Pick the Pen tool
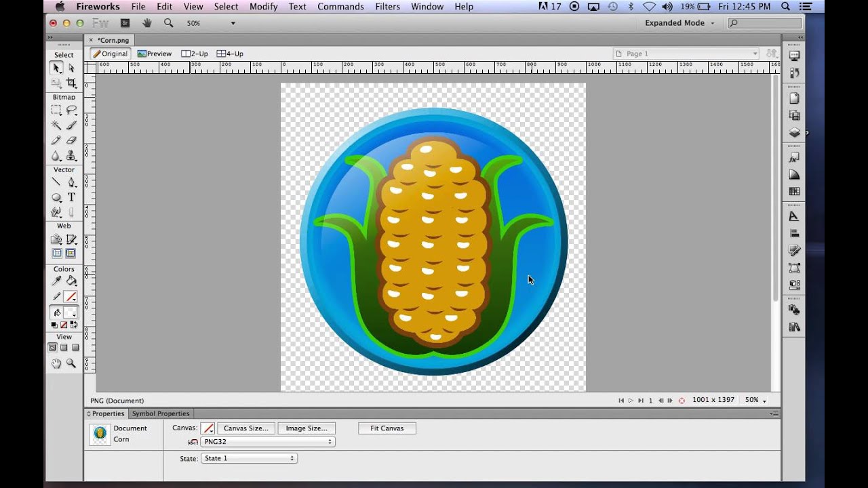 [71, 182]
